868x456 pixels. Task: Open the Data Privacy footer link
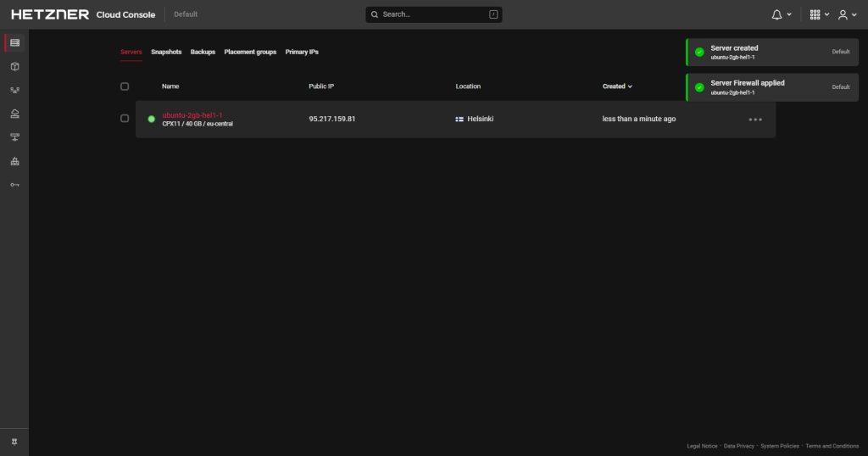tap(738, 446)
